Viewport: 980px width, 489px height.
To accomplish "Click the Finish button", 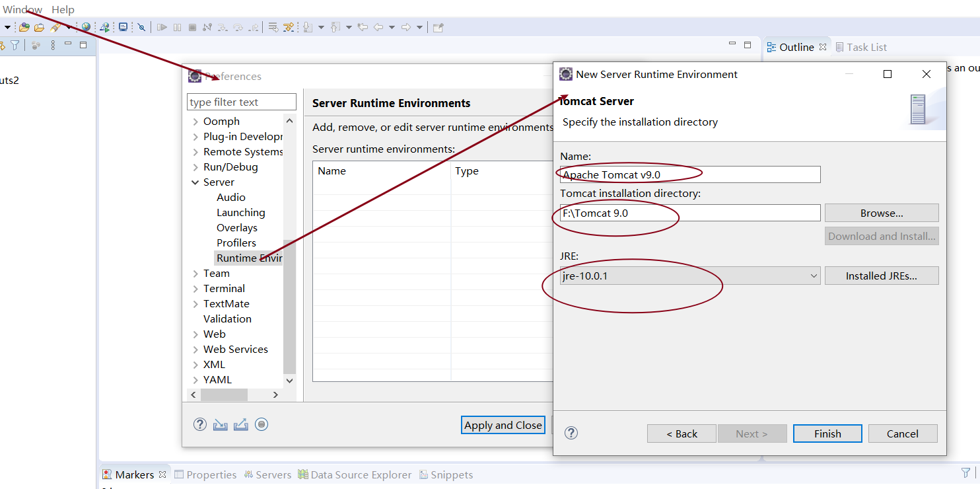I will pos(827,433).
